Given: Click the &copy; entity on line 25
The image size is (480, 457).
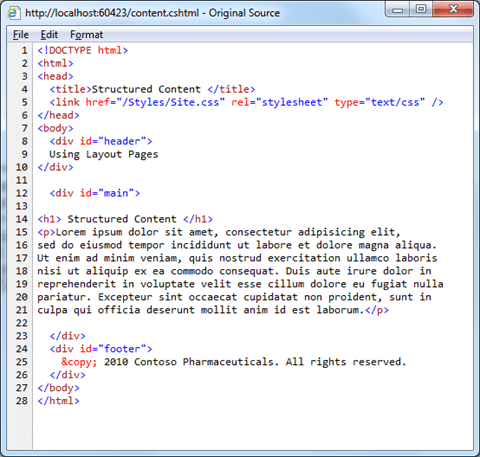Looking at the screenshot, I should coord(79,362).
